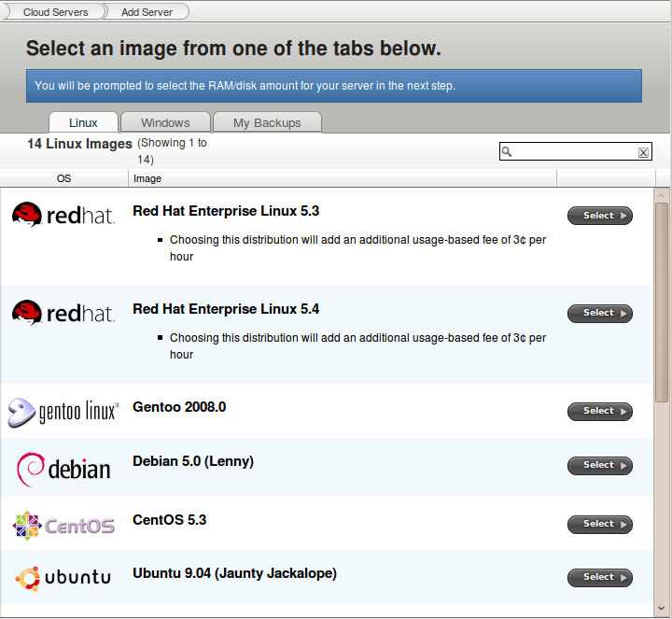Click the 'Debian 5.0 (Lenny)' title text
672x619 pixels.
point(193,461)
